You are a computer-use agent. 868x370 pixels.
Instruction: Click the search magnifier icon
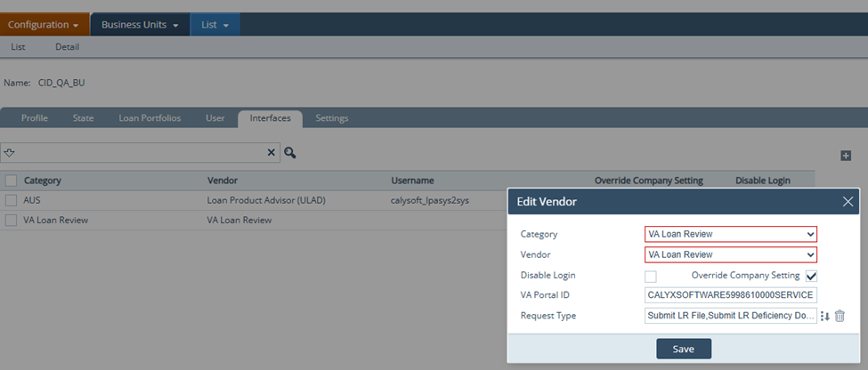289,153
